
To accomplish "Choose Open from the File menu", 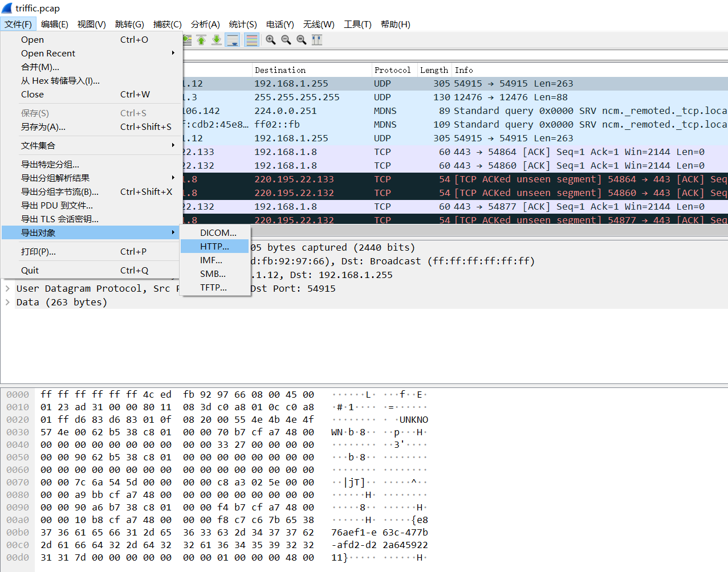I will click(x=90, y=40).
